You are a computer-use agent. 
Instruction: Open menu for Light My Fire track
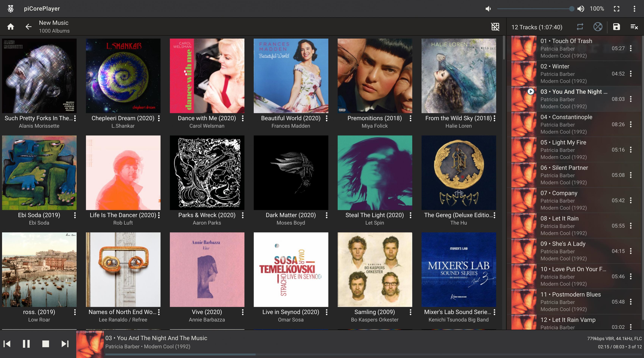click(631, 150)
